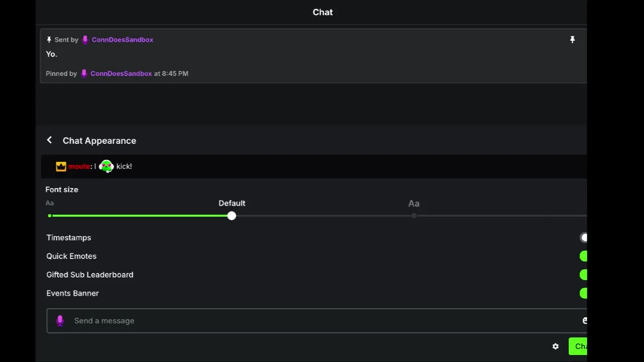Viewport: 644px width, 362px height.
Task: Click the green Kick emote in the preview
Action: point(106,166)
